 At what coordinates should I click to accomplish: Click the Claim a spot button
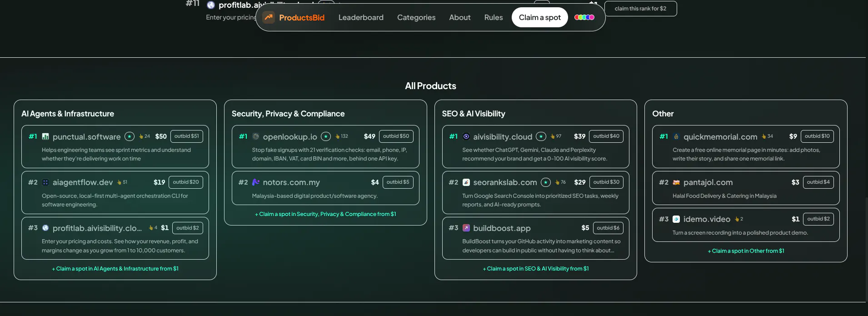(540, 17)
